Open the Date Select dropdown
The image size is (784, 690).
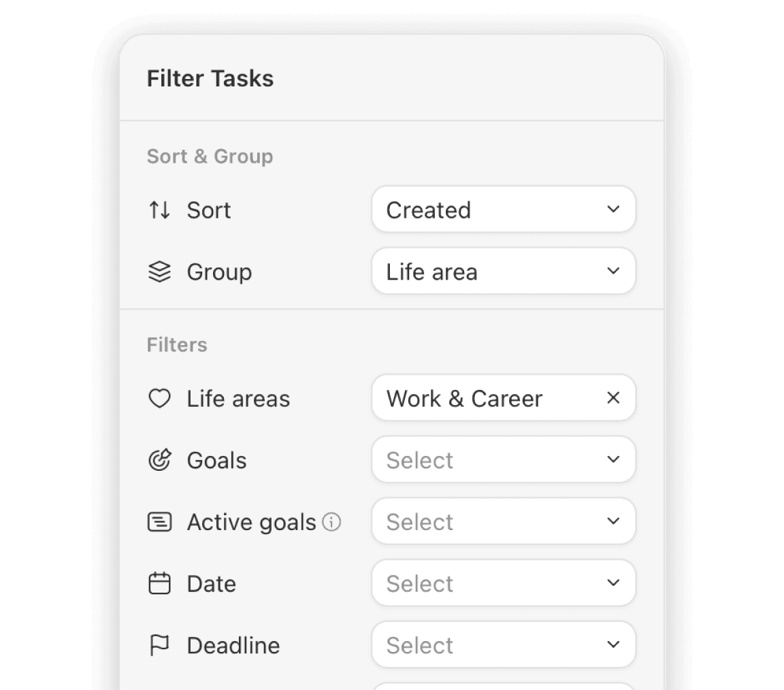504,584
